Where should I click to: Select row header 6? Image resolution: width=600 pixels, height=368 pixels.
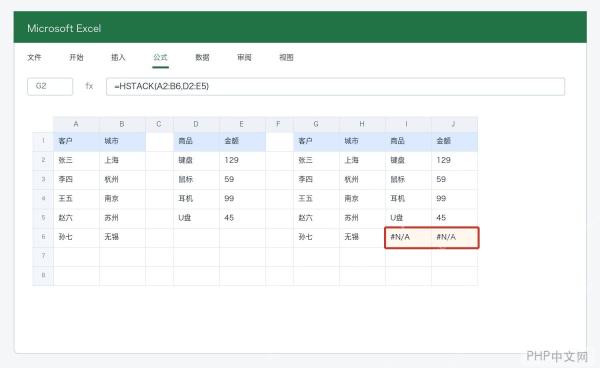pyautogui.click(x=43, y=237)
